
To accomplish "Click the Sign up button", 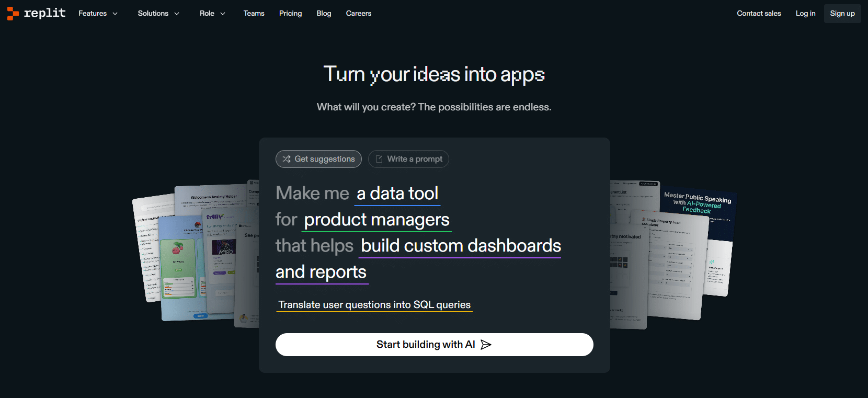I will point(842,14).
